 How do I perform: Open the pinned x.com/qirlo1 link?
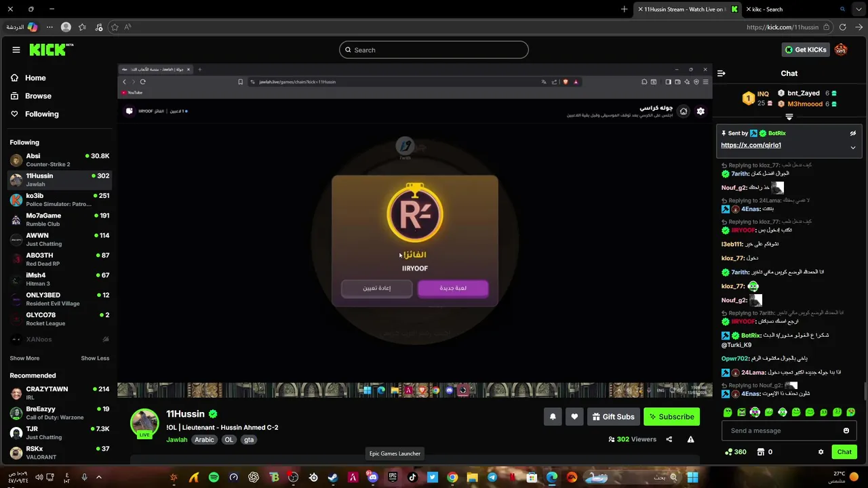751,145
